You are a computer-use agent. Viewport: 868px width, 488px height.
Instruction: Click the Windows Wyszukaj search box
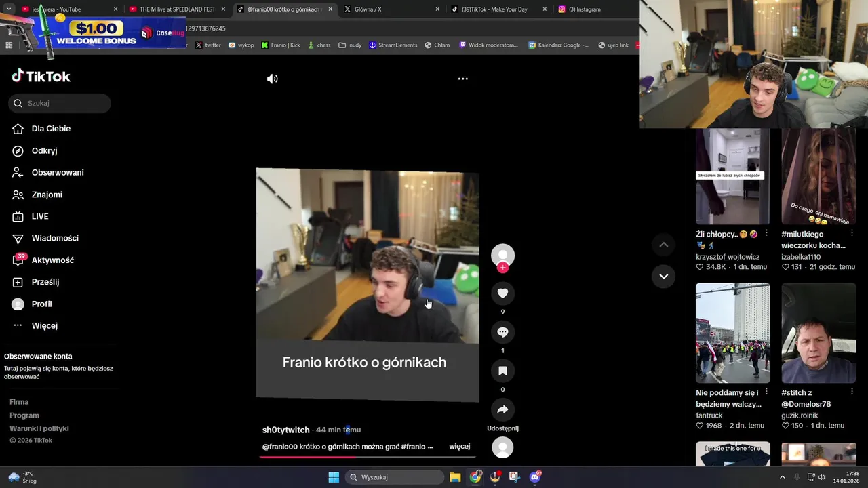coord(394,477)
